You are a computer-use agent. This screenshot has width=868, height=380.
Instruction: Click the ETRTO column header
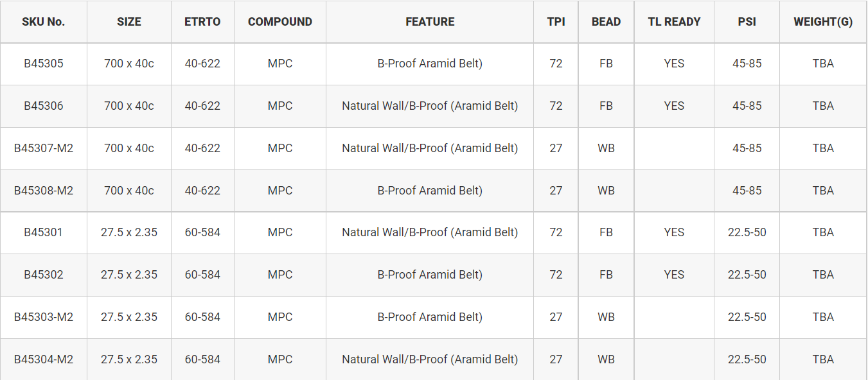click(x=202, y=22)
